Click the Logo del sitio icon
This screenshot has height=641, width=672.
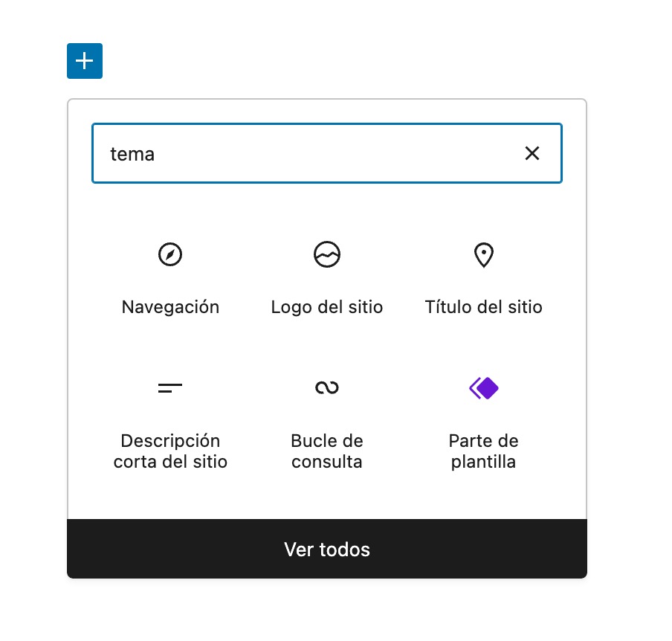pyautogui.click(x=327, y=254)
